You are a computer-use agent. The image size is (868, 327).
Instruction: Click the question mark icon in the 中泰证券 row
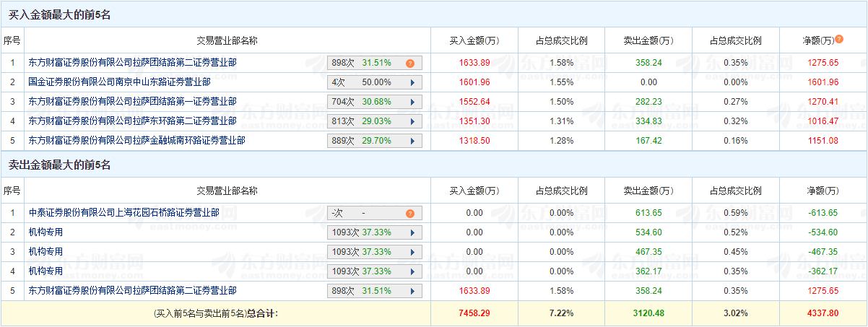409,213
